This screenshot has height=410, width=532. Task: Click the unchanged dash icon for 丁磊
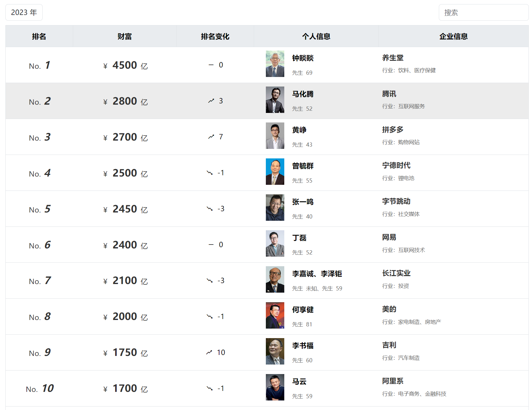211,245
